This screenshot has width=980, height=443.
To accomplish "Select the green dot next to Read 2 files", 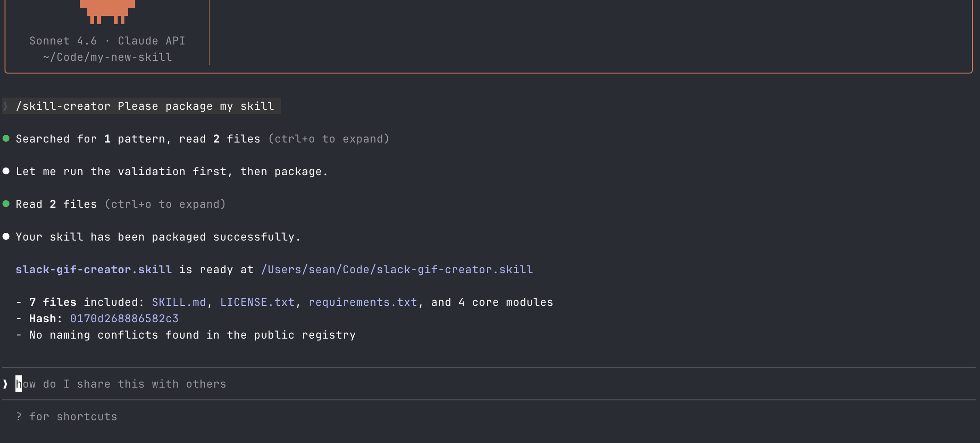I will pyautogui.click(x=6, y=204).
